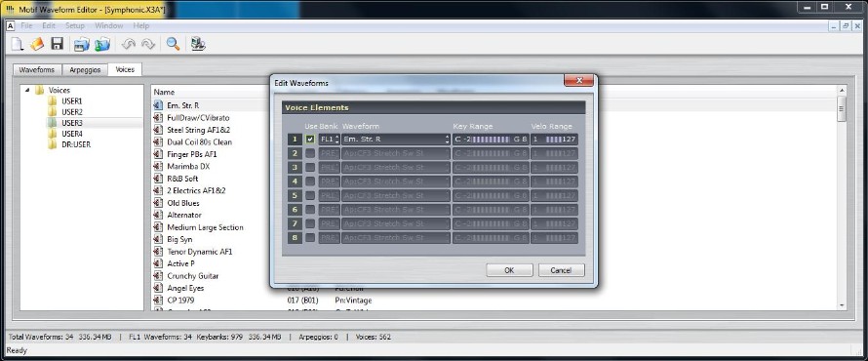Click the New file toolbar icon

[x=18, y=44]
